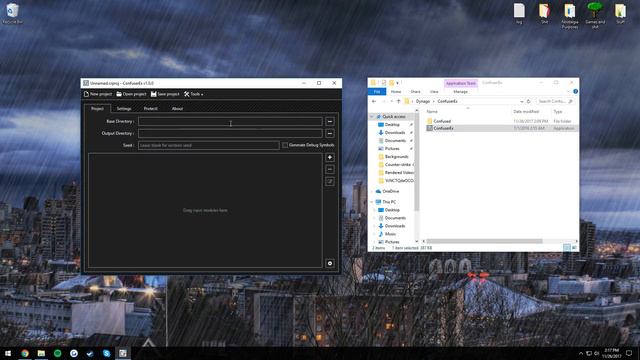Click the navigation pane vertical scrollbar

(416, 162)
